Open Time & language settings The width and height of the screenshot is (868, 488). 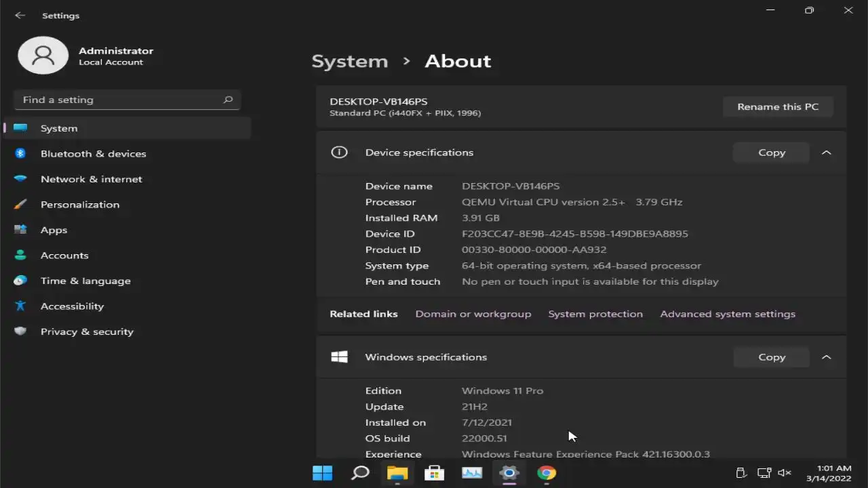(x=127, y=281)
